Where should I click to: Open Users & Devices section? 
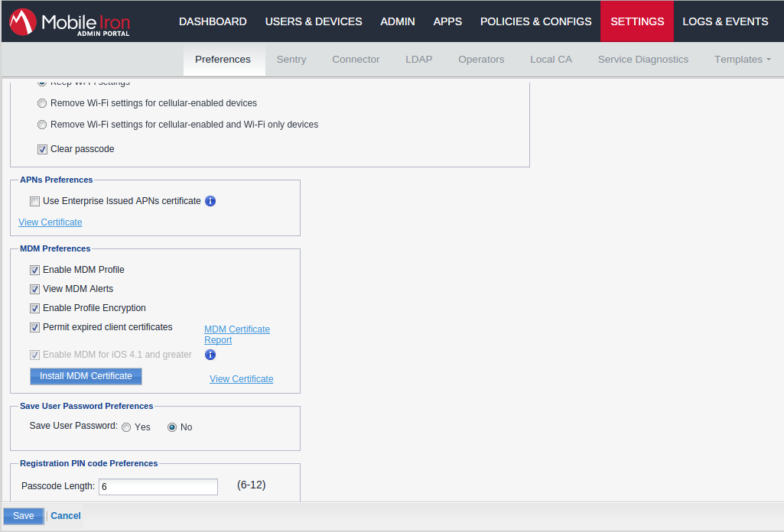[x=314, y=21]
